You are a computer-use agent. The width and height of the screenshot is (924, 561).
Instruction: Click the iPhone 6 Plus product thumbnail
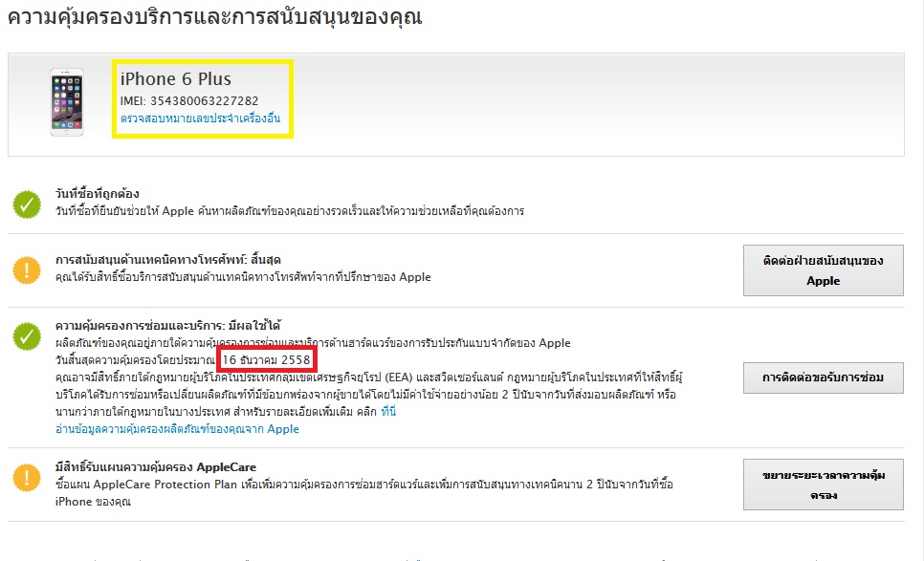[x=67, y=102]
